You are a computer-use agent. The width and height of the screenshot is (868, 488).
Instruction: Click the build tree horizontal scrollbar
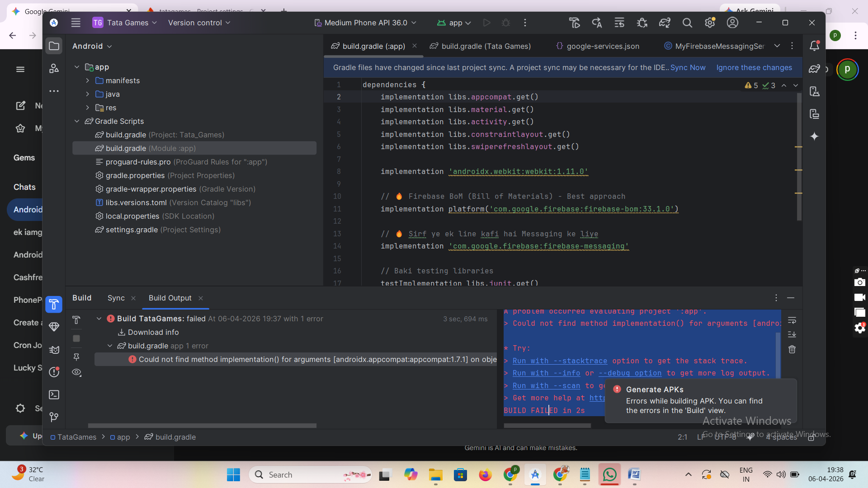point(202,426)
